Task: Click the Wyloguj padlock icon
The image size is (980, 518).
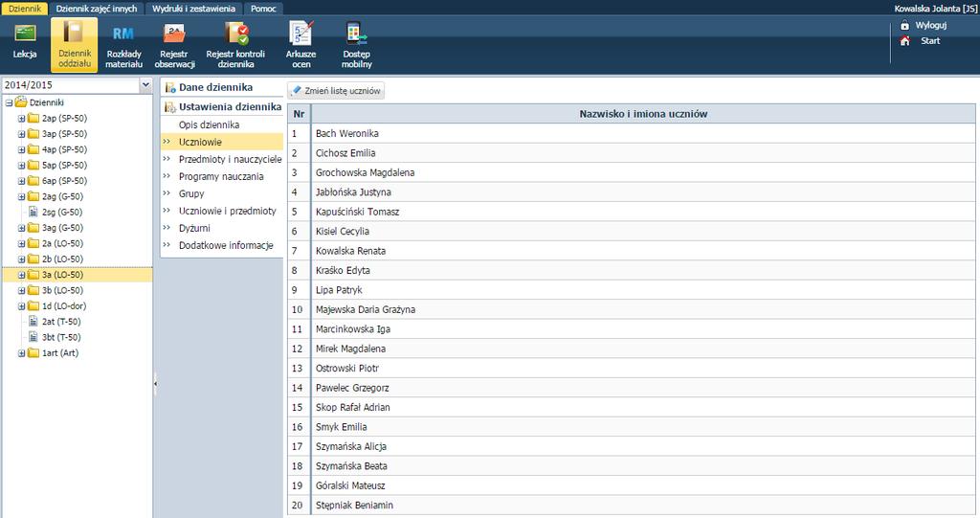Action: pos(904,25)
